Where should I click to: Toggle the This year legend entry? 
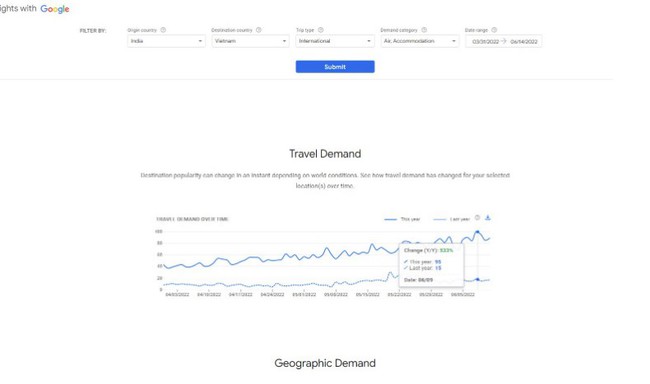pyautogui.click(x=403, y=219)
